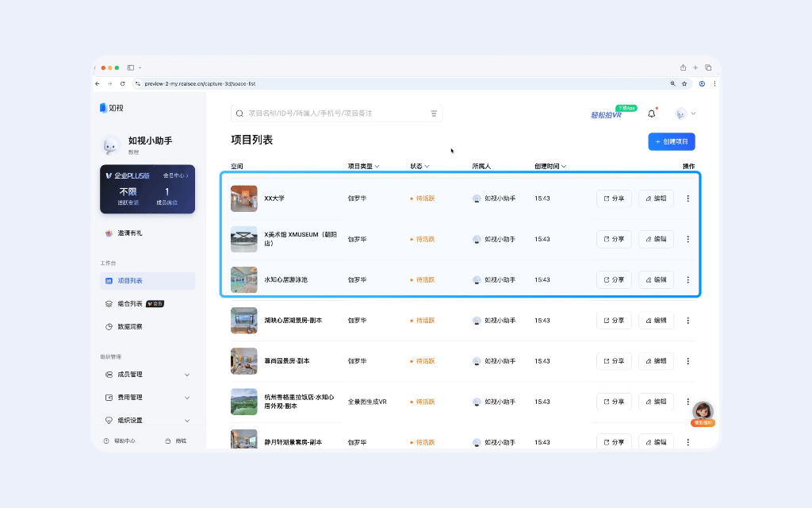Click the X美术馆 XMUSEUM project thumbnail
812x508 pixels.
[244, 239]
